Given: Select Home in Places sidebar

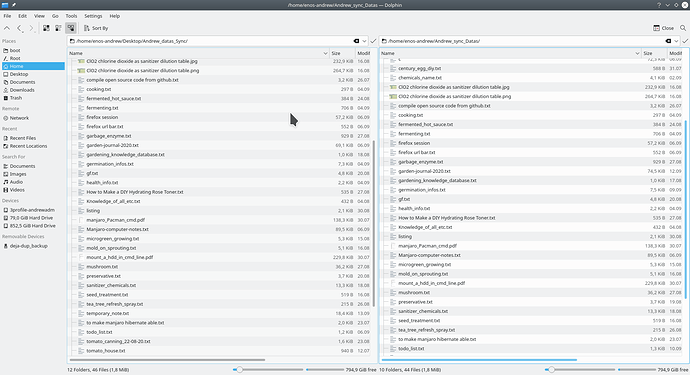Looking at the screenshot, I should [33, 66].
